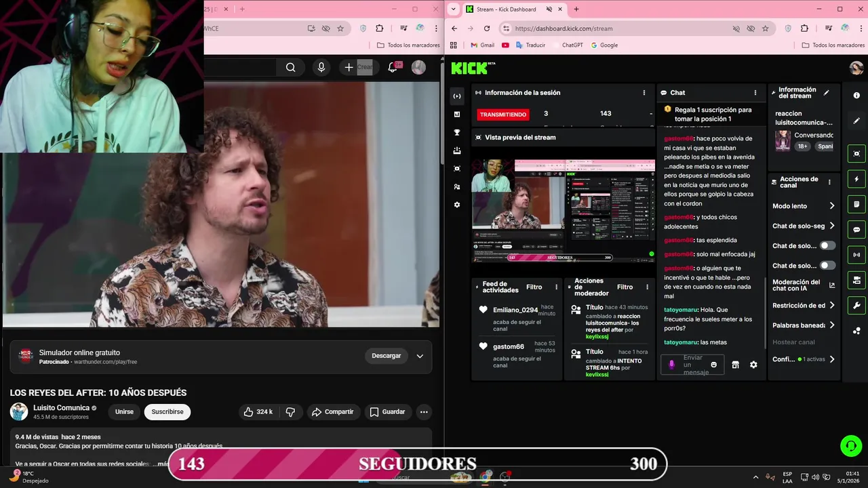Click Guardar button
This screenshot has height=488, width=868.
pos(387,411)
